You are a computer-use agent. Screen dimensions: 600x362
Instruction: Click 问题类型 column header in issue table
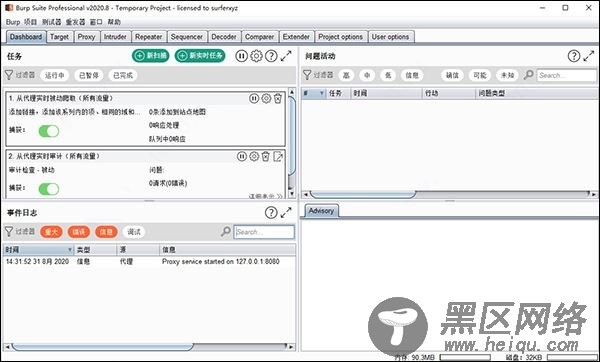click(x=536, y=93)
